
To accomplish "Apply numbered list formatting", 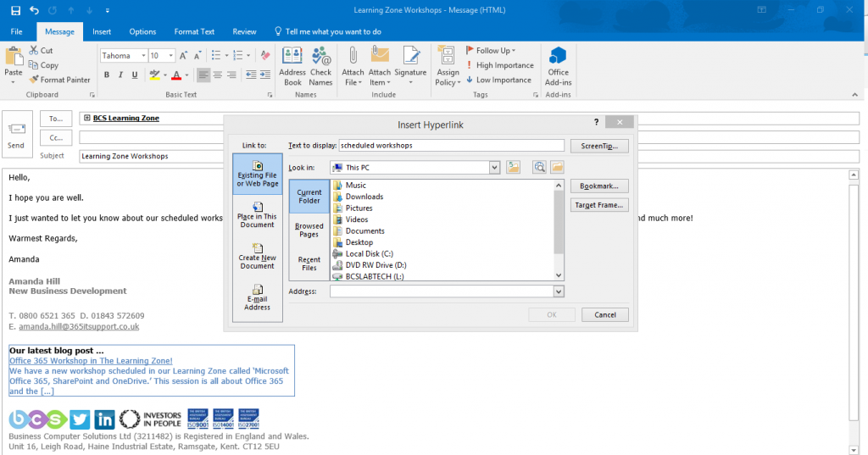I will pos(238,55).
